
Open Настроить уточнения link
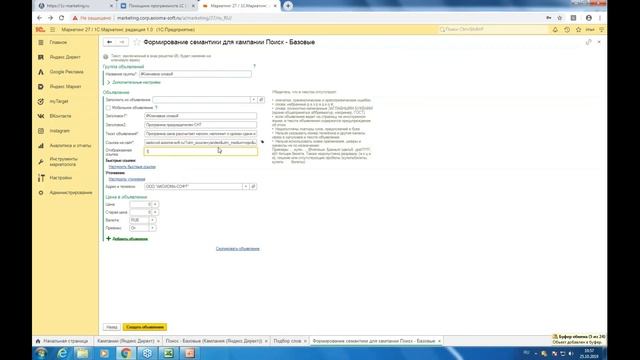tap(127, 179)
